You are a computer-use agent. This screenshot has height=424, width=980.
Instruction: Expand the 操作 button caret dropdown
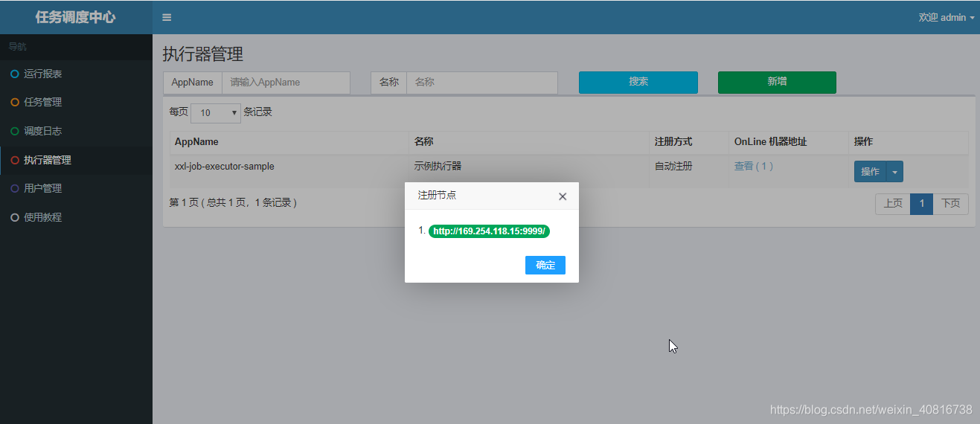coord(895,172)
